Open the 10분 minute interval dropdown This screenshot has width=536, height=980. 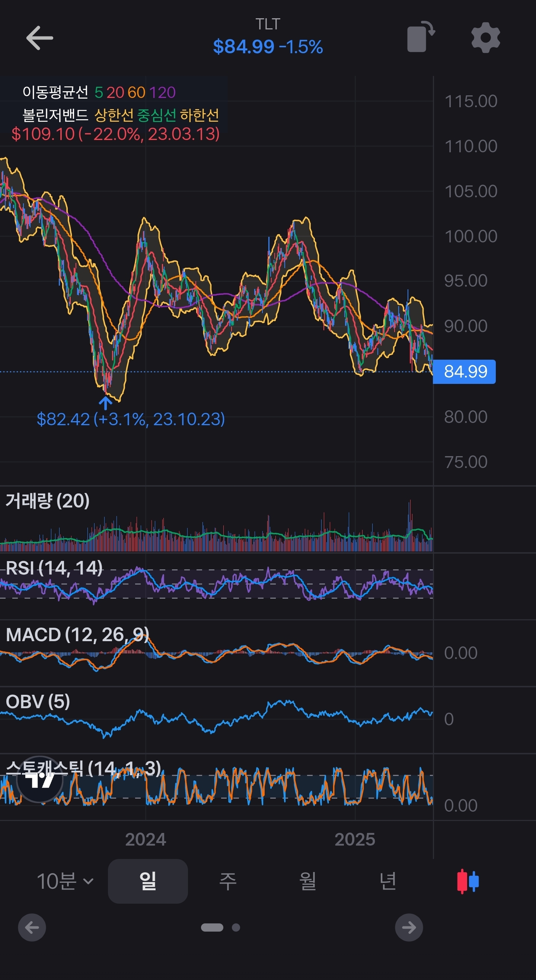pos(66,881)
